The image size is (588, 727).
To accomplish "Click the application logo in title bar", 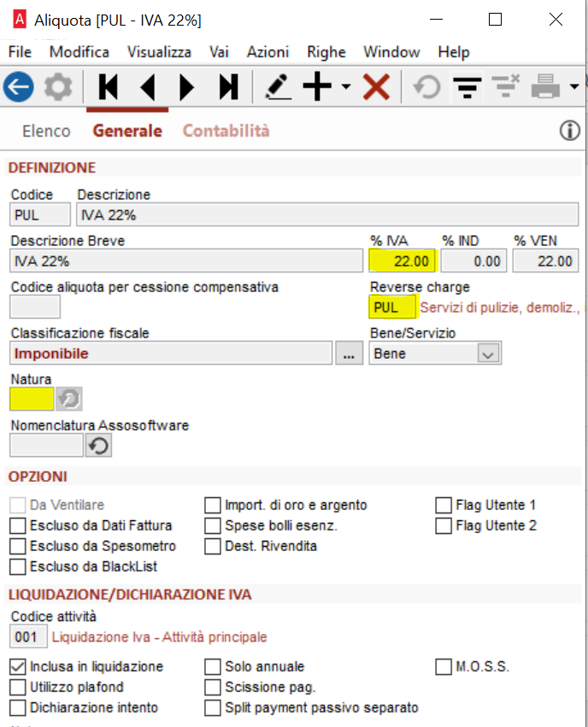I will (x=20, y=20).
